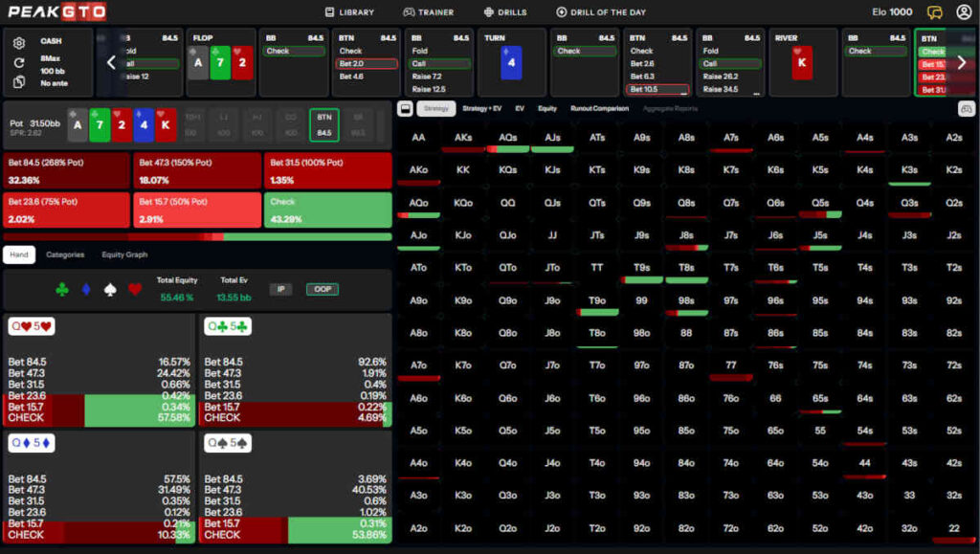The width and height of the screenshot is (980, 554).
Task: Select Bet 47.3 (150% Pot) action
Action: click(x=197, y=170)
